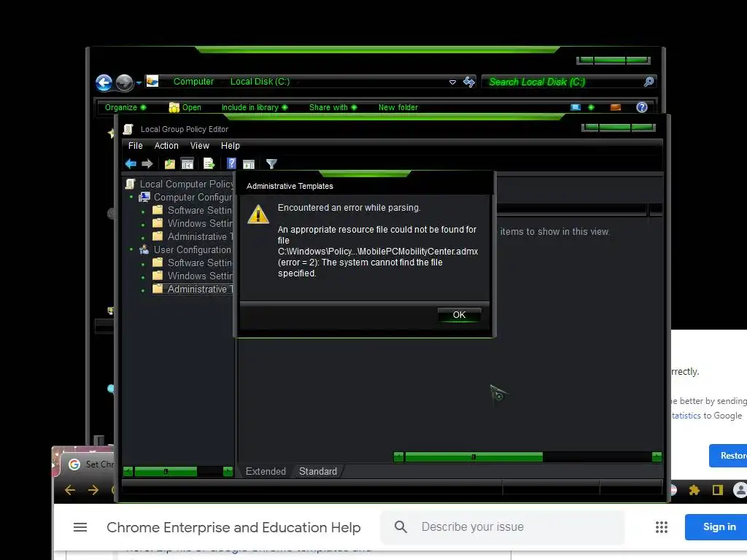Click the tree pane scroll left arrow
Viewport: 747px width, 560px height.
(x=128, y=472)
